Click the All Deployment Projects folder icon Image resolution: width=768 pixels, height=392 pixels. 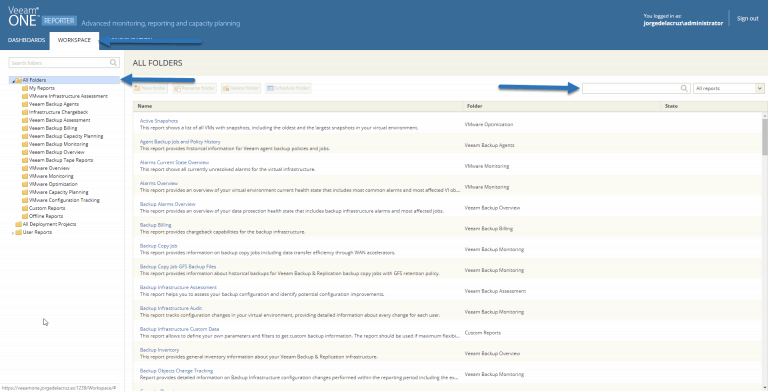tap(18, 224)
